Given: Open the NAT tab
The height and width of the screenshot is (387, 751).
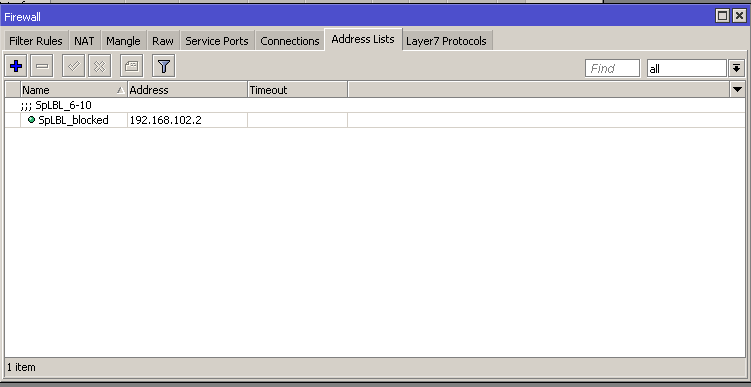Looking at the screenshot, I should (x=84, y=41).
